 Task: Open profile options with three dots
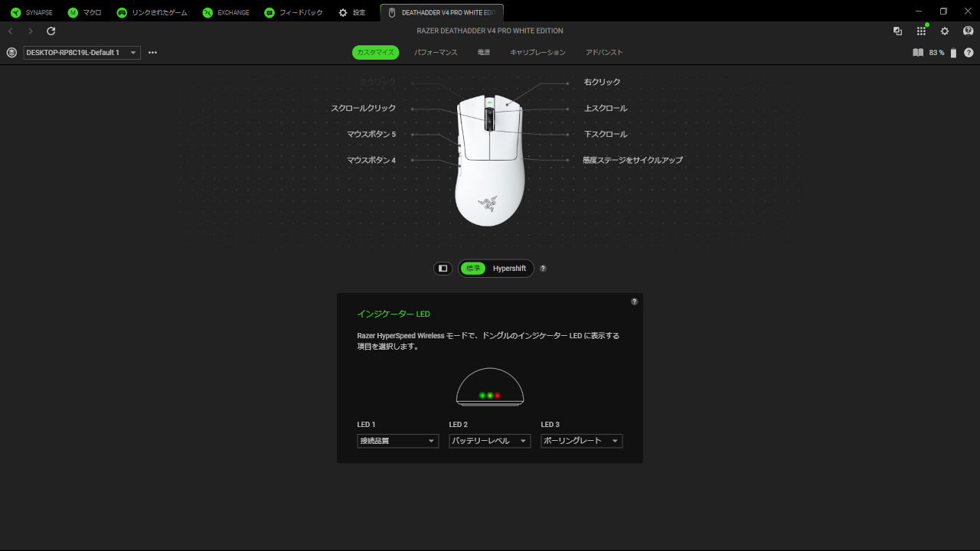pyautogui.click(x=152, y=53)
